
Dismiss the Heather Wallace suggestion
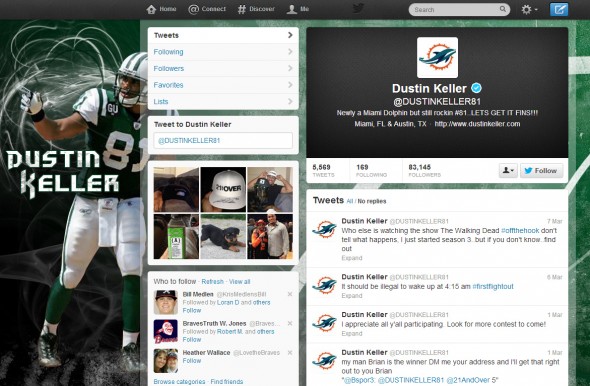pos(290,353)
